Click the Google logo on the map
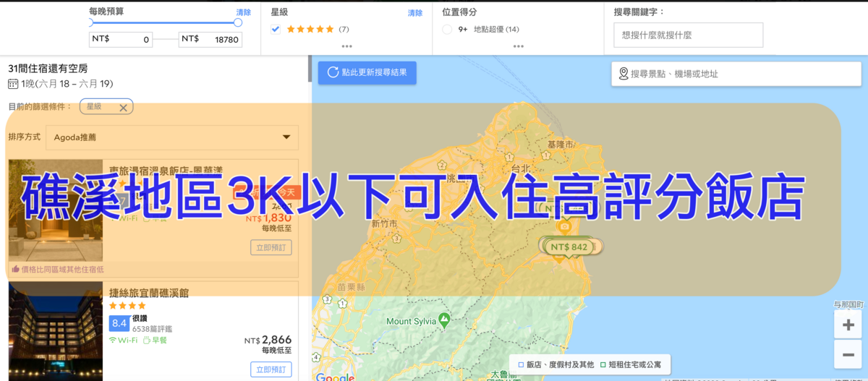This screenshot has width=868, height=381. click(335, 377)
